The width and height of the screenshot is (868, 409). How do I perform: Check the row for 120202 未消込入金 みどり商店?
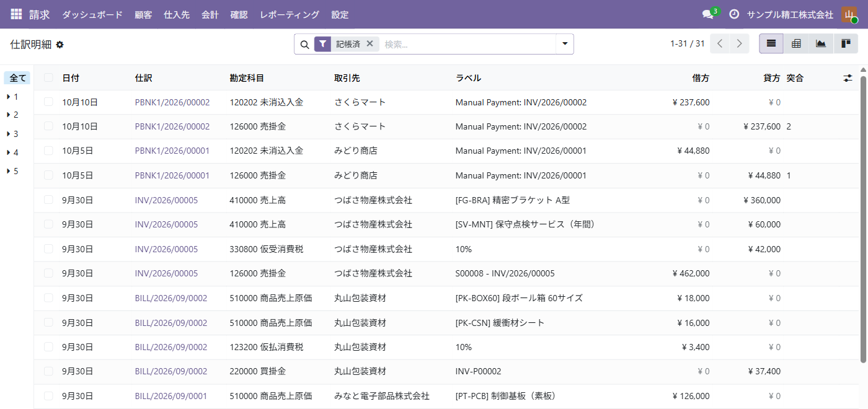click(x=48, y=151)
